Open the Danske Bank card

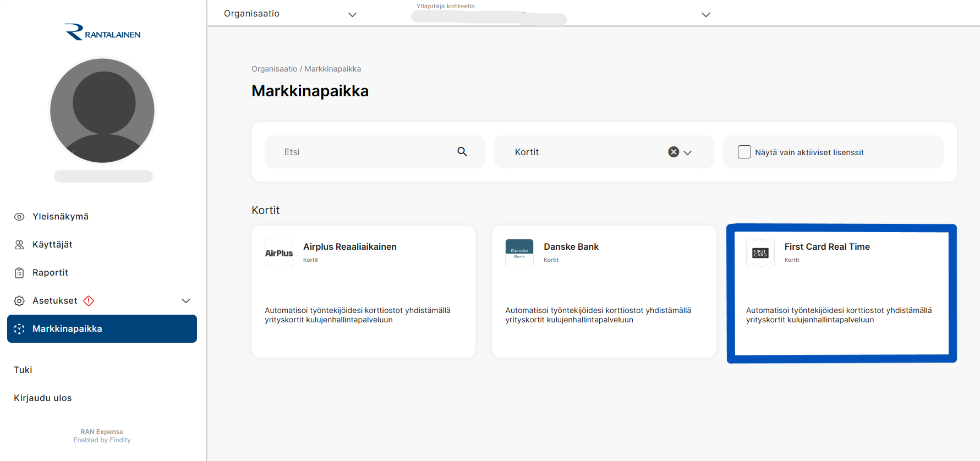click(604, 292)
